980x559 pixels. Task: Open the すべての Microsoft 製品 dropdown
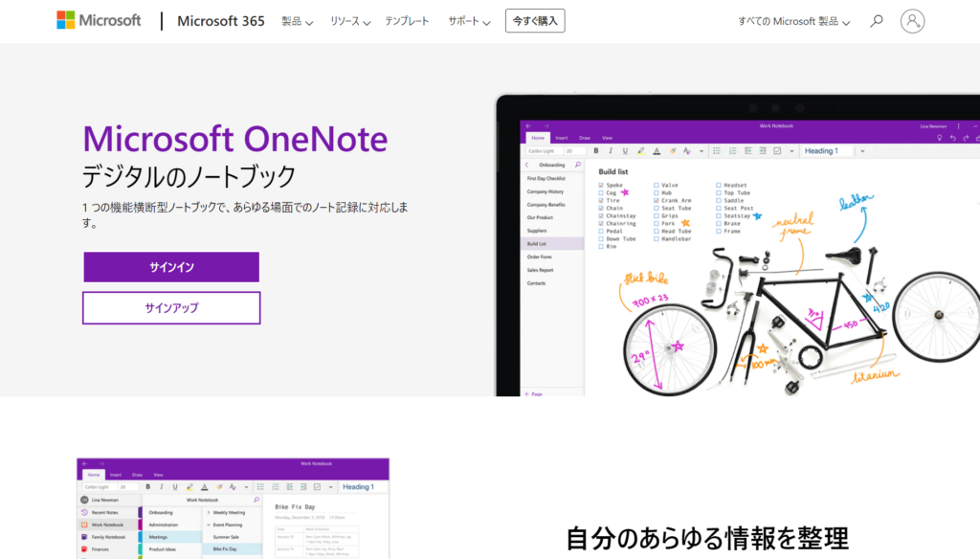[793, 21]
